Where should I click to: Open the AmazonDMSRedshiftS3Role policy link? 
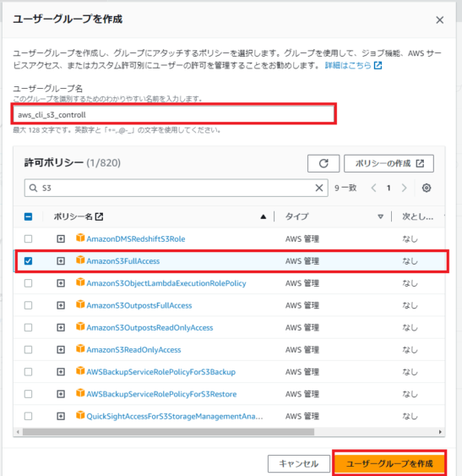tap(136, 239)
